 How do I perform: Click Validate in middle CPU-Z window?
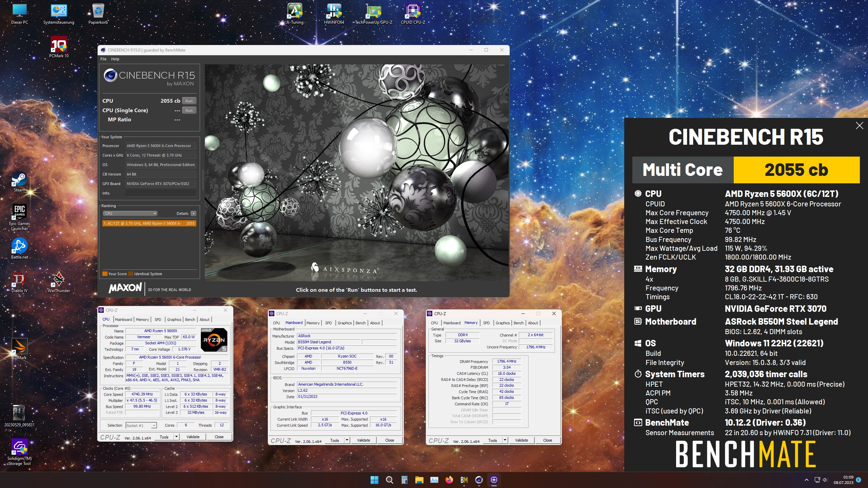[x=363, y=440]
